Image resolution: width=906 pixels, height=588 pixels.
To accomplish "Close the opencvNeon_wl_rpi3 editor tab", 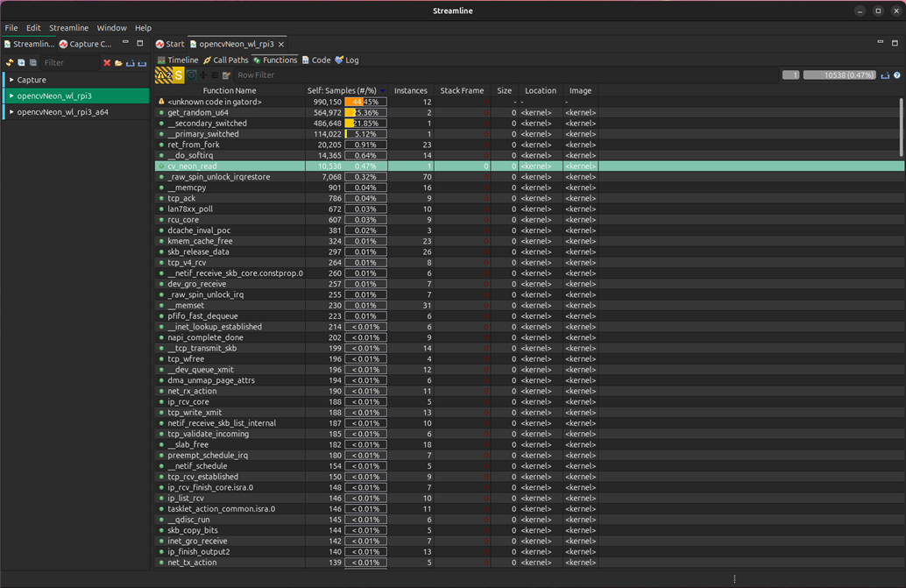I will pyautogui.click(x=281, y=44).
